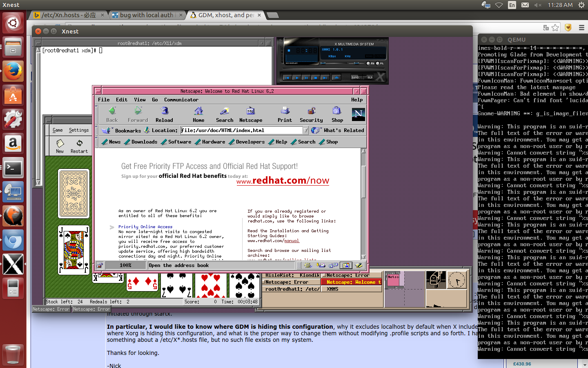Click the Downloads personal toolbar link
The image size is (588, 368).
point(144,142)
